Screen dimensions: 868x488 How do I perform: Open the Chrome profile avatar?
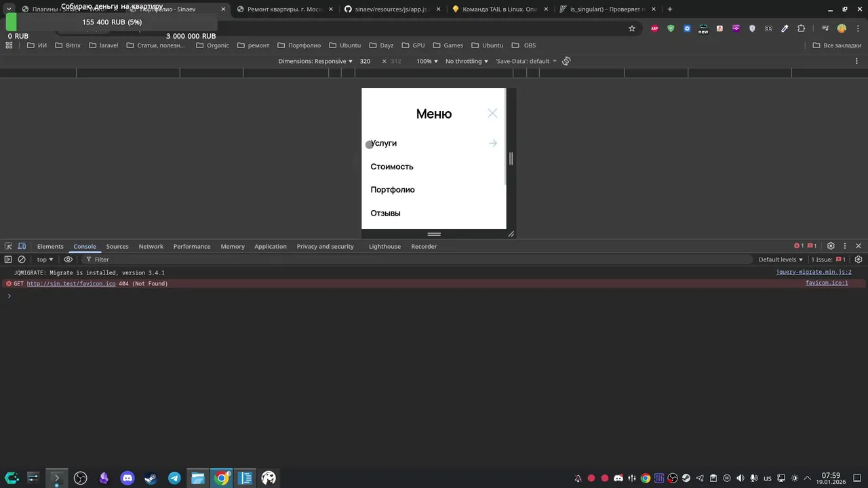[x=842, y=28]
